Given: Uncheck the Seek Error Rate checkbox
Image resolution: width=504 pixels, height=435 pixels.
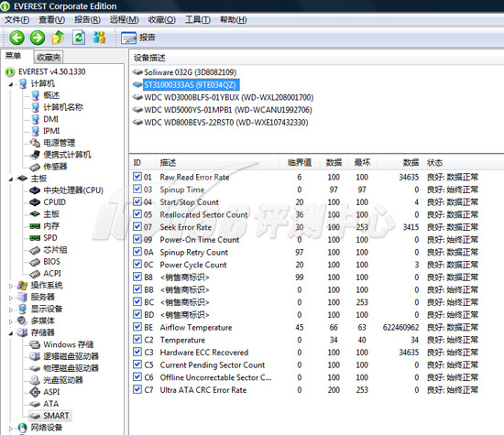Looking at the screenshot, I should [137, 226].
